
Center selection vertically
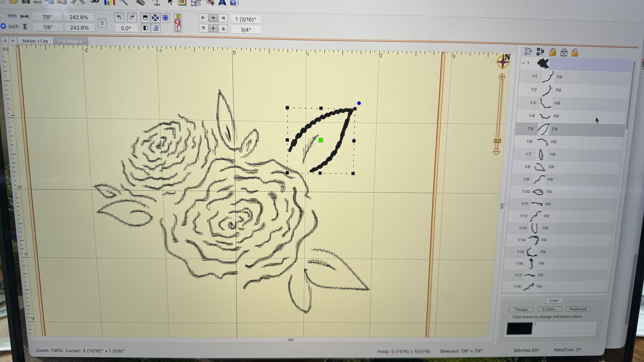coord(213,29)
